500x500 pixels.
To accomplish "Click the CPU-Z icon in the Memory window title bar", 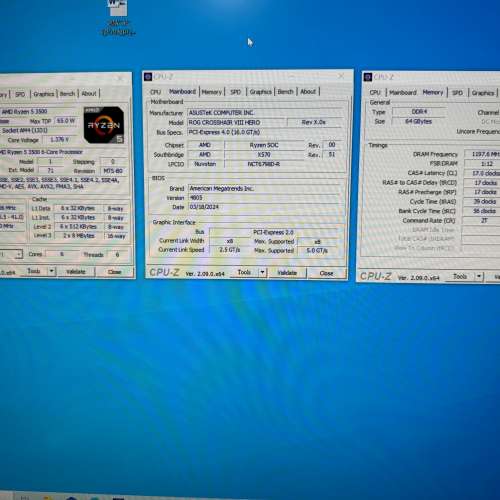I will click(x=367, y=77).
